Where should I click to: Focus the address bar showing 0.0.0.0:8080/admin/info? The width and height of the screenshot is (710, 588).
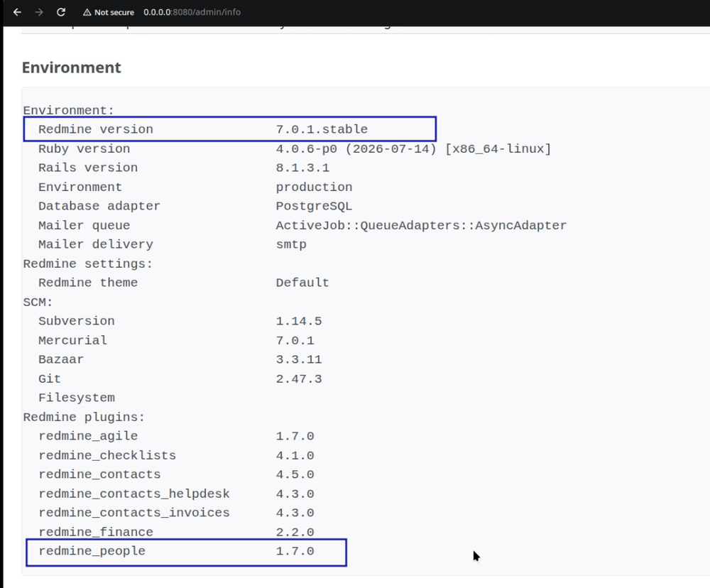192,12
